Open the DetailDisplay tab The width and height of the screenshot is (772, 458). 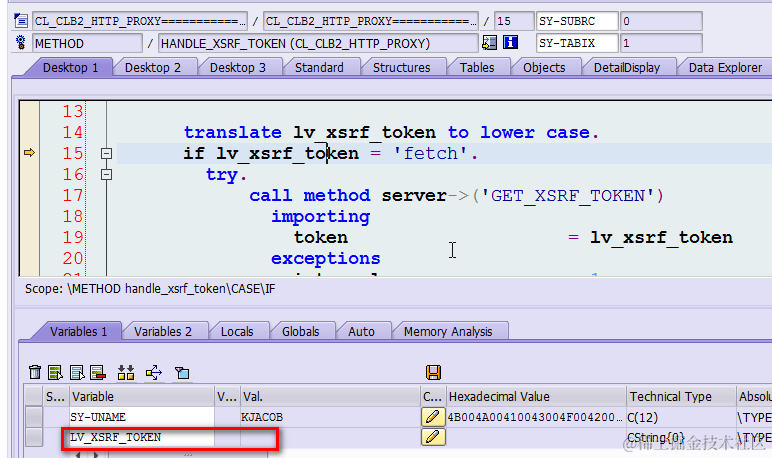click(627, 67)
